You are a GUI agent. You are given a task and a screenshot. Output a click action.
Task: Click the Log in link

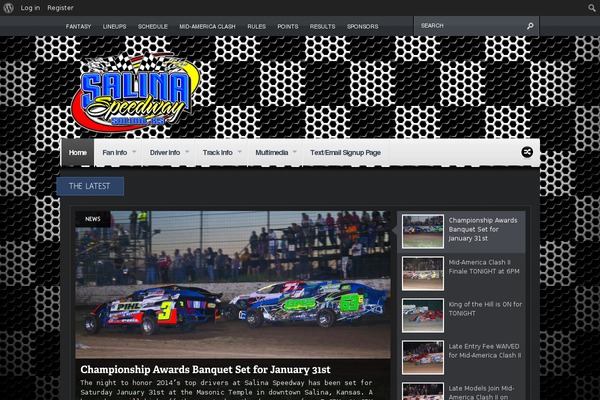coord(30,8)
